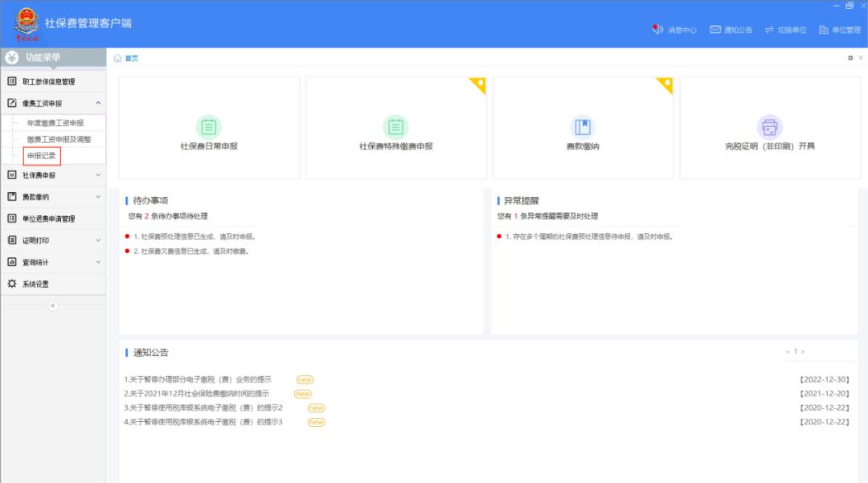Open 消息中心 speaker icon
Image resolution: width=868 pixels, height=483 pixels.
(658, 30)
